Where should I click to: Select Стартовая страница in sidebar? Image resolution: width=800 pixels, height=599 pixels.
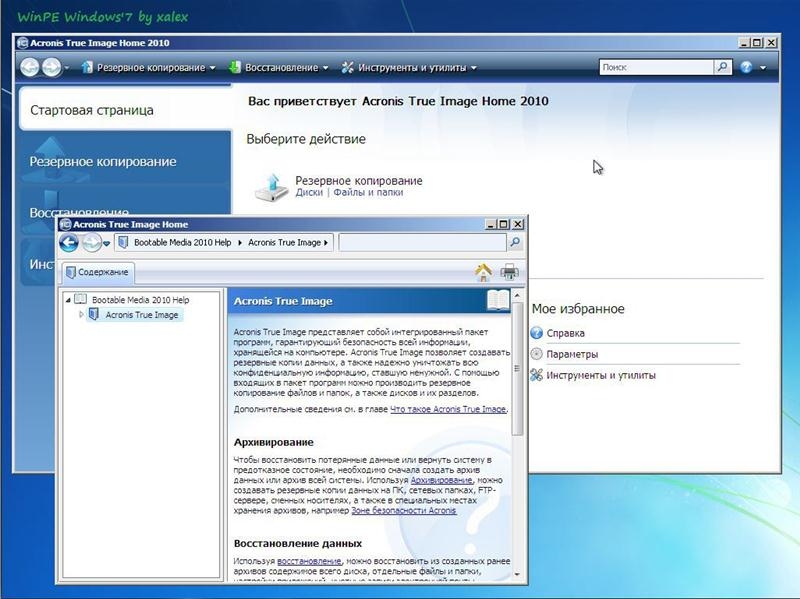pos(125,110)
